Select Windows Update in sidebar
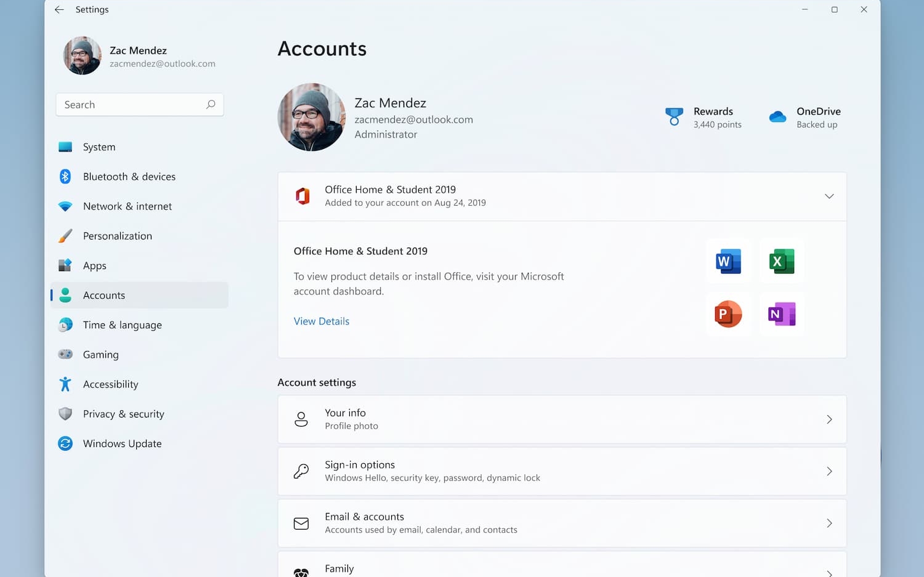Viewport: 924px width, 577px height. pyautogui.click(x=122, y=443)
